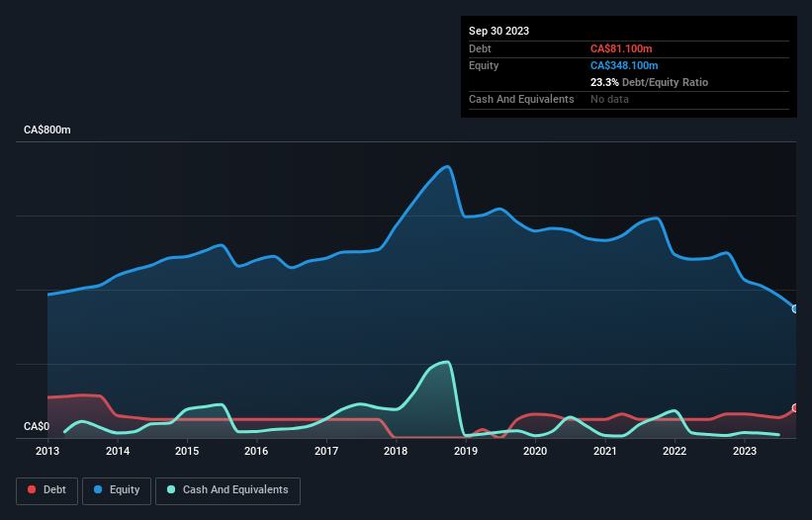Click the 2018 x-axis label
This screenshot has width=812, height=520.
point(396,451)
